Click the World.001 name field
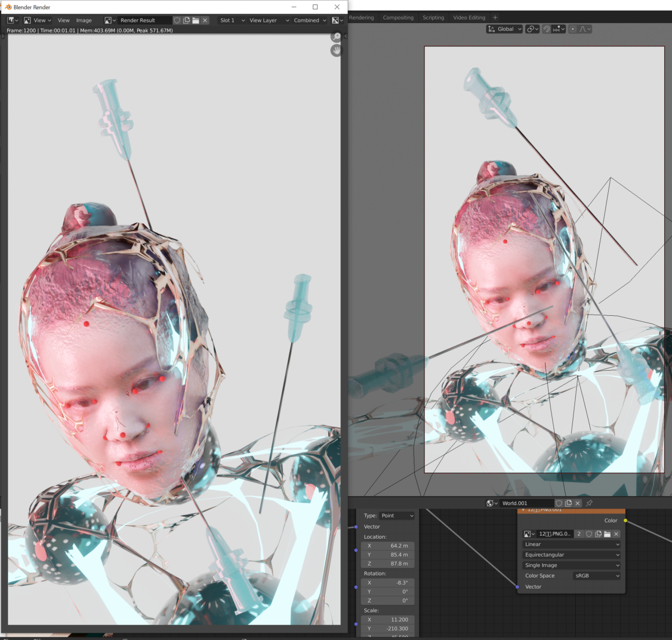This screenshot has height=640, width=672. [x=527, y=503]
